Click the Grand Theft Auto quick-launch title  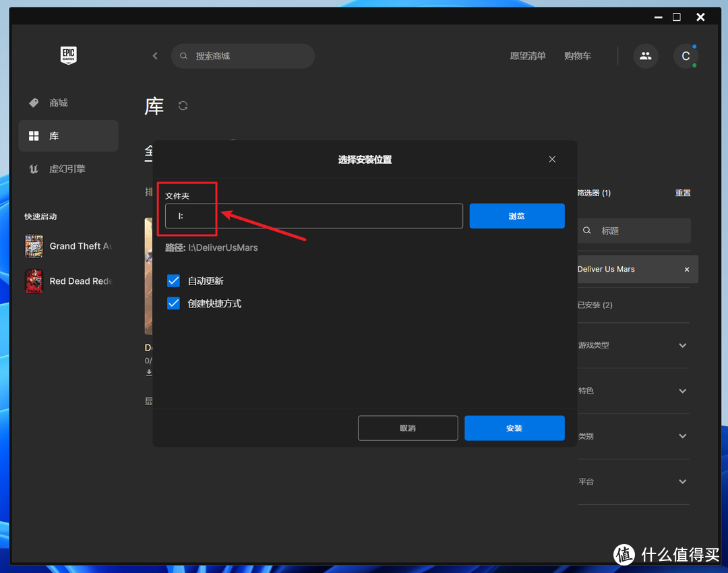[x=81, y=246]
